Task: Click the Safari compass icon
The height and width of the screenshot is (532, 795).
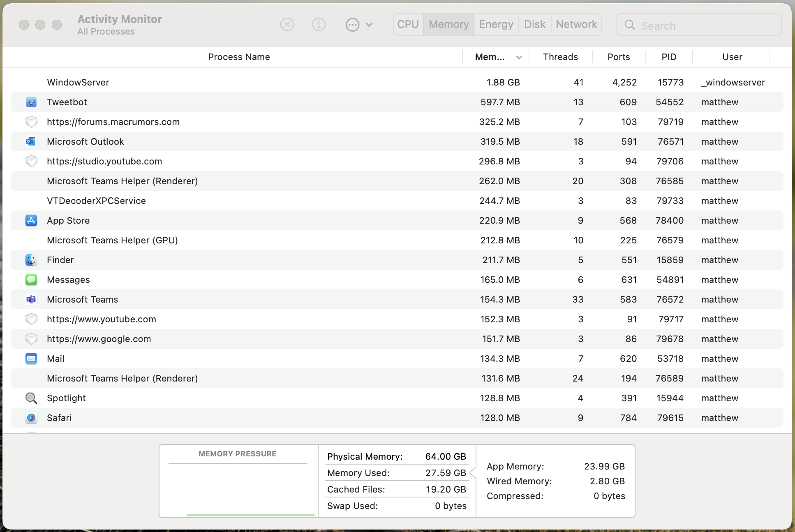Action: pyautogui.click(x=31, y=418)
